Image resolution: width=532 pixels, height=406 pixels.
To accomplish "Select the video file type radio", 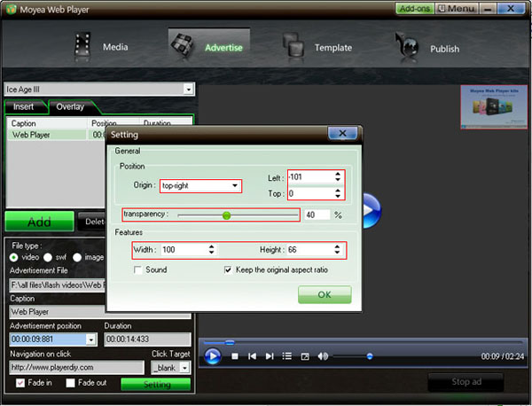I will (14, 257).
